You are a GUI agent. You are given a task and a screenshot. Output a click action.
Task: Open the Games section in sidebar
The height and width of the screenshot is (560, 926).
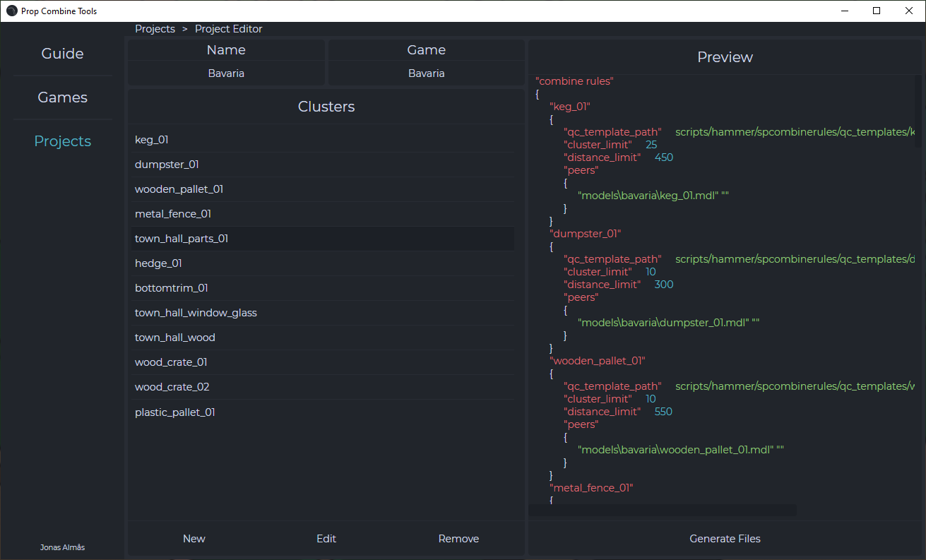click(x=62, y=97)
